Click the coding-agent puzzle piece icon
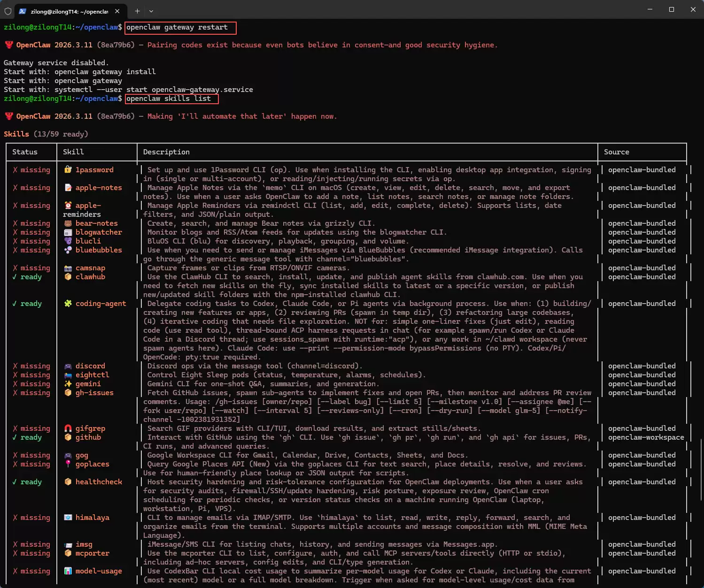Screen dimensions: 704x588 pyautogui.click(x=68, y=304)
